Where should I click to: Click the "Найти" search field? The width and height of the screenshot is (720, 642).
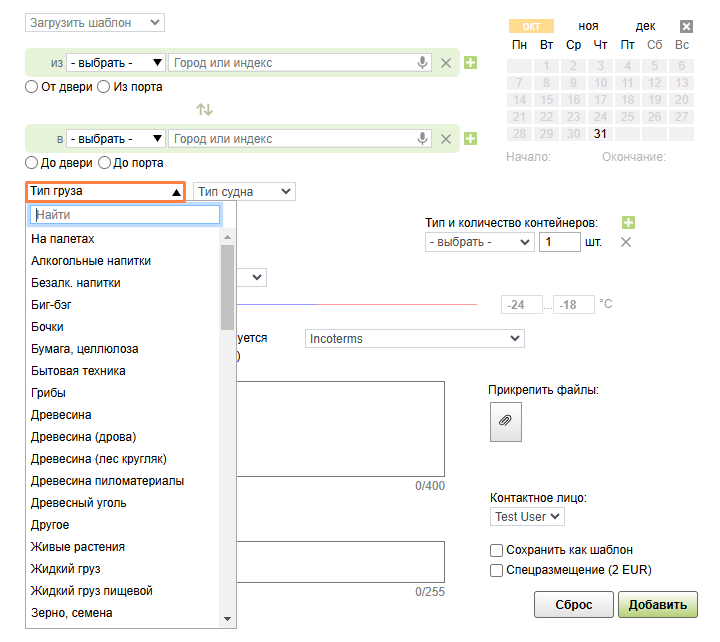coord(125,214)
